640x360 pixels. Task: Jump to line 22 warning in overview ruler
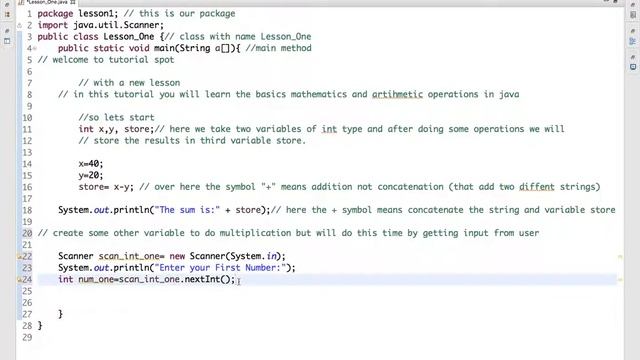tap(620, 257)
